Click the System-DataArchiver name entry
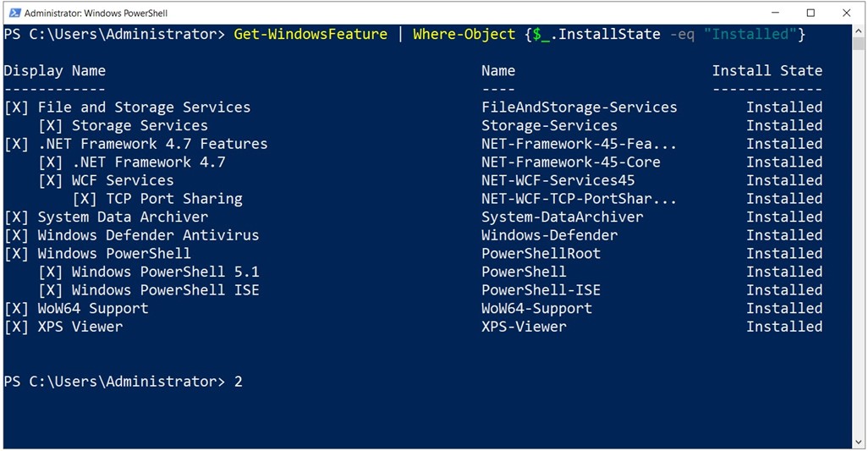This screenshot has height=451, width=868. (563, 217)
